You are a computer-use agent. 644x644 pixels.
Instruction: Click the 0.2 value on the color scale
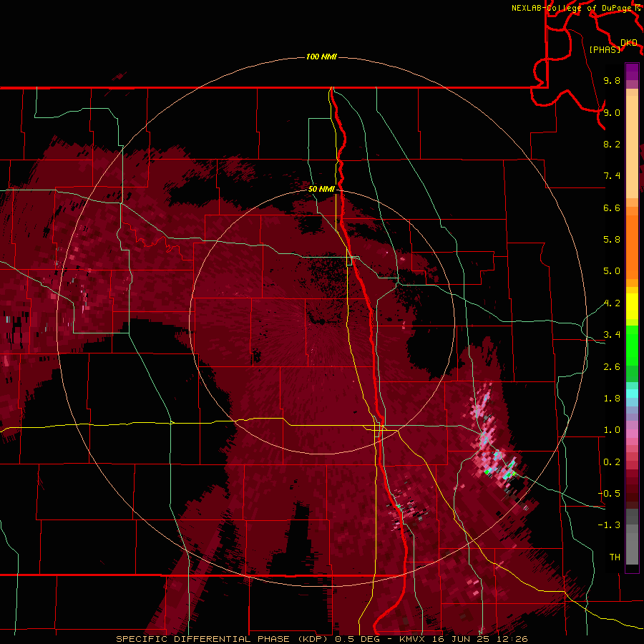612,462
